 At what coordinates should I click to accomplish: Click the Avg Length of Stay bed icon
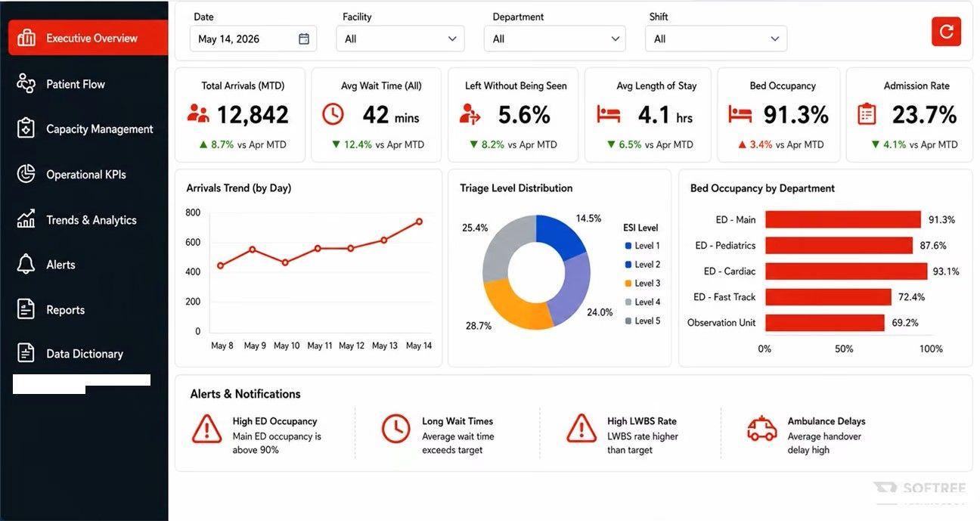pyautogui.click(x=609, y=115)
